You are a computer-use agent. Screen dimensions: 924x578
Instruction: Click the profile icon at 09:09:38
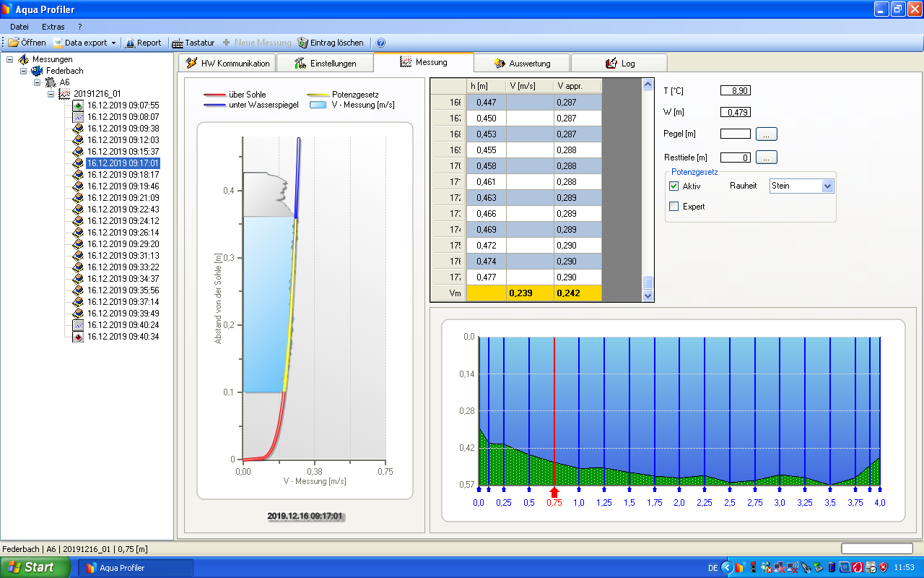coord(78,129)
